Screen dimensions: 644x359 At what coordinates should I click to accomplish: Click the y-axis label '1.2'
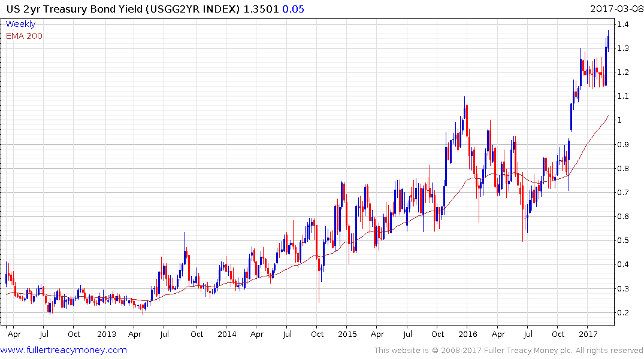coord(623,72)
